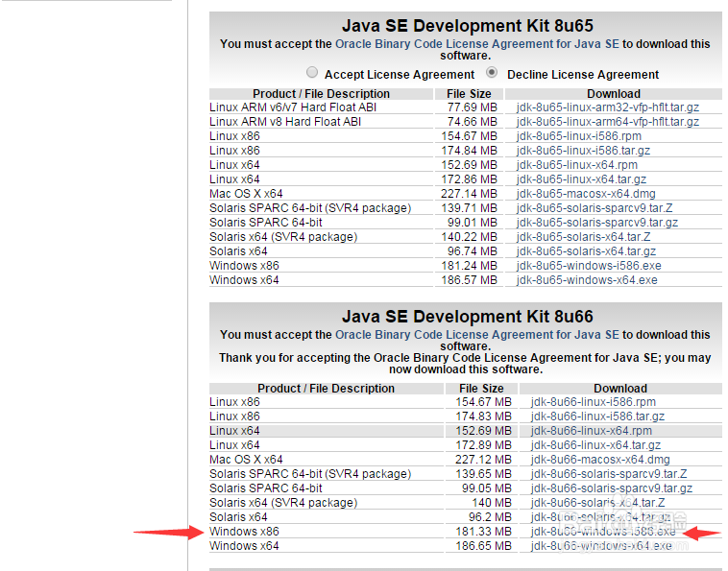Click the 8u66 'Windows x86' description cell
728x571 pixels.
tap(326, 532)
